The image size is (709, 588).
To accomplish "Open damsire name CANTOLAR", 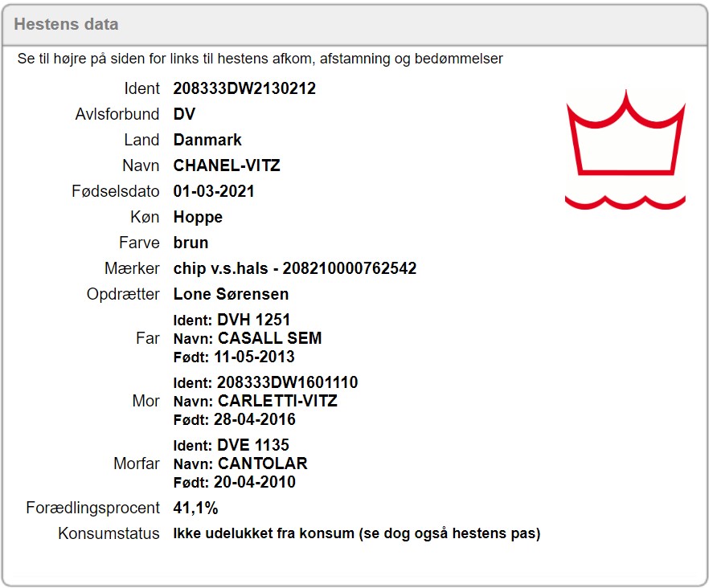I will pyautogui.click(x=262, y=463).
